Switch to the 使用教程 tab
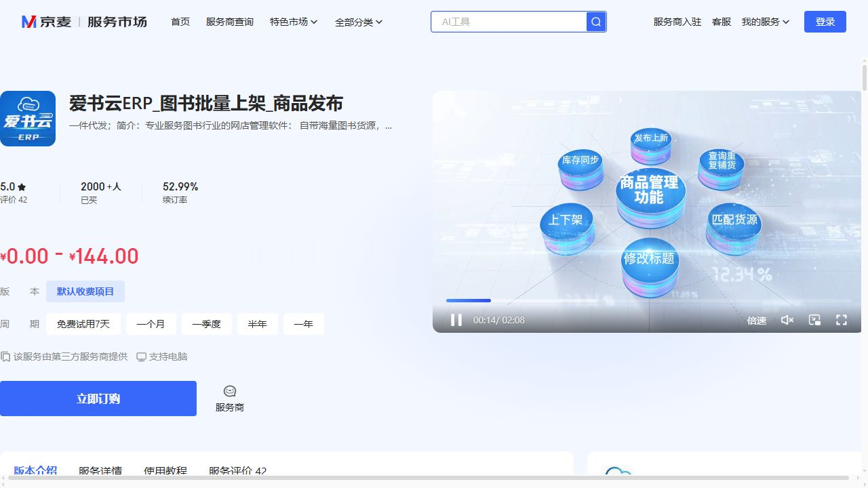This screenshot has height=488, width=868. click(165, 470)
